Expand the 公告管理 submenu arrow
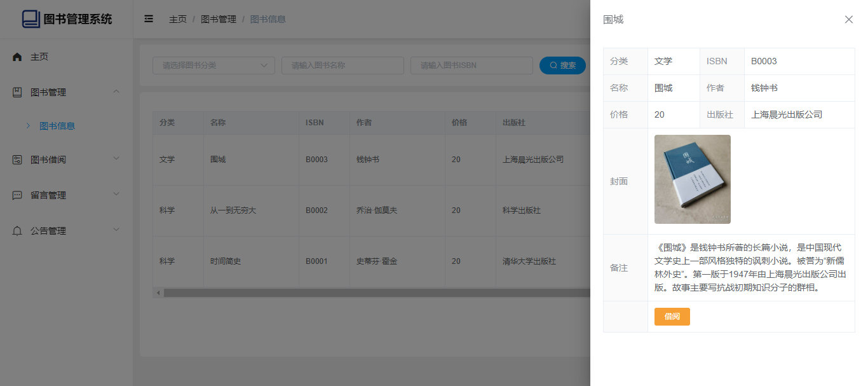The image size is (868, 386). [x=116, y=230]
